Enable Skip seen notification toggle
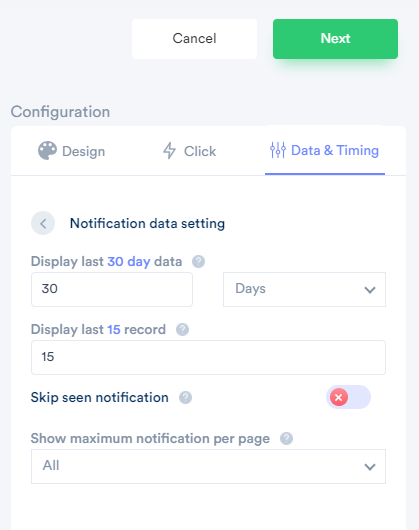 click(348, 397)
